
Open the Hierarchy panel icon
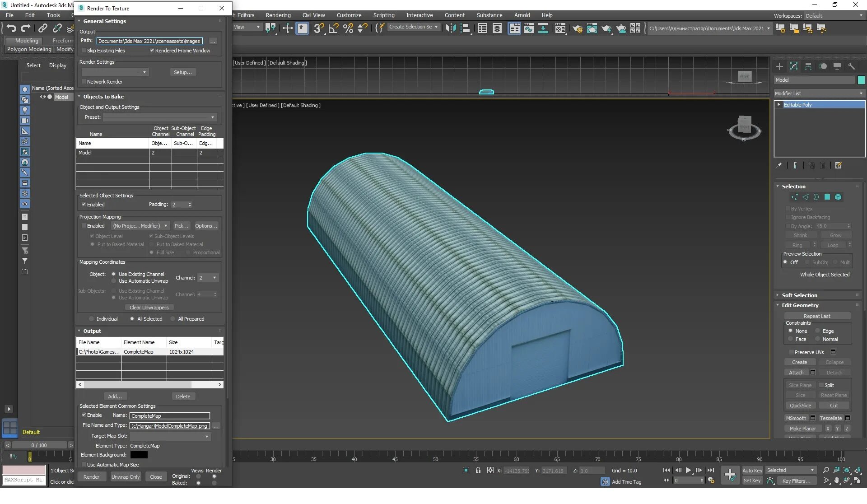(x=808, y=66)
